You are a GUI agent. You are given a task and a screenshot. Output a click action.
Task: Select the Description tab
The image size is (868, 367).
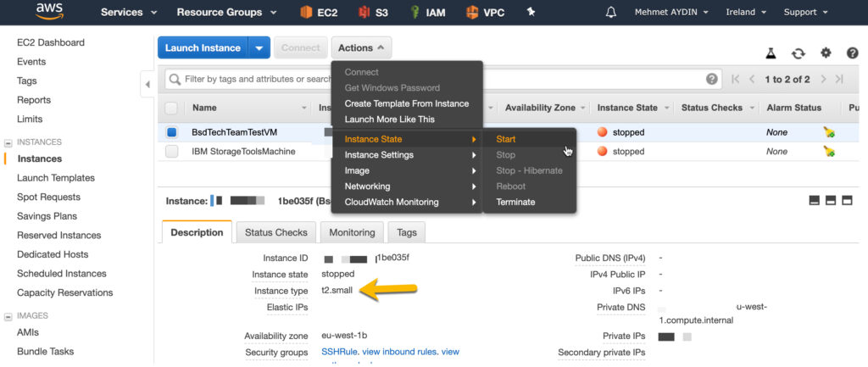(x=197, y=232)
